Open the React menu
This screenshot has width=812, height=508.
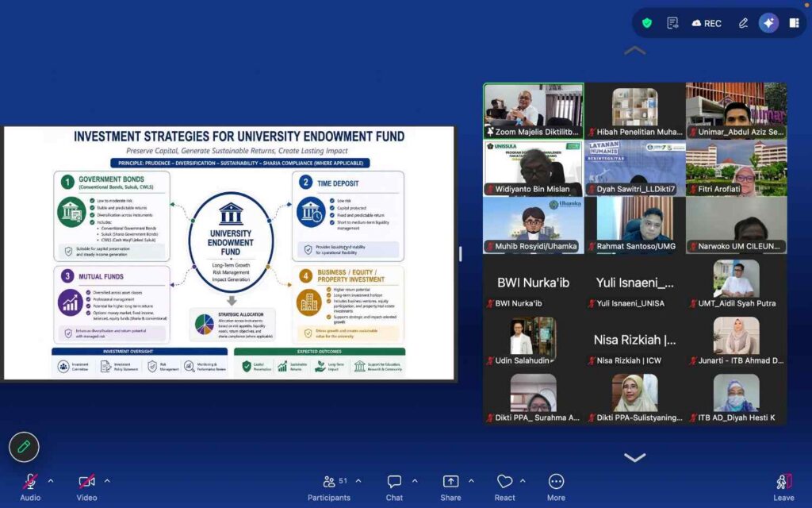[504, 487]
